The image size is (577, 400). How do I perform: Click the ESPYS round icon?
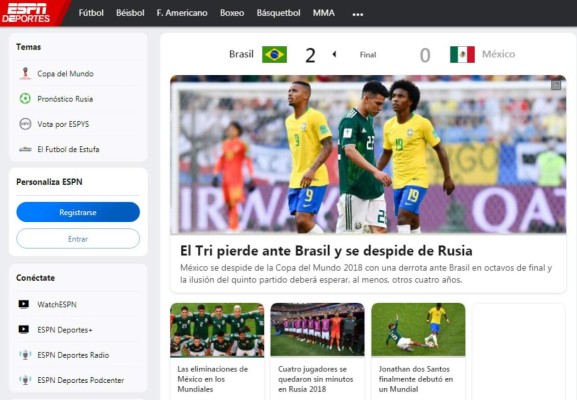pyautogui.click(x=25, y=124)
